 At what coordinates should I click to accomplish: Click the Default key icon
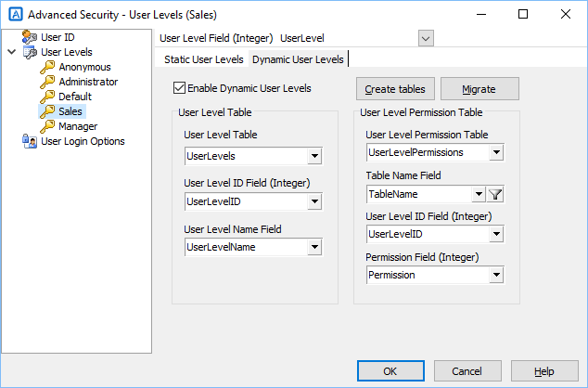pyautogui.click(x=47, y=97)
